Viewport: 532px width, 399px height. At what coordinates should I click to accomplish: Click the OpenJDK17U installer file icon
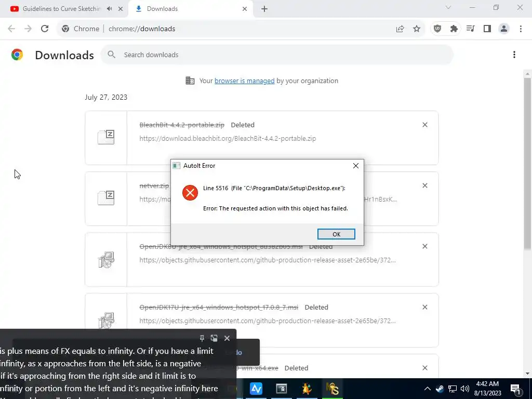tap(106, 320)
